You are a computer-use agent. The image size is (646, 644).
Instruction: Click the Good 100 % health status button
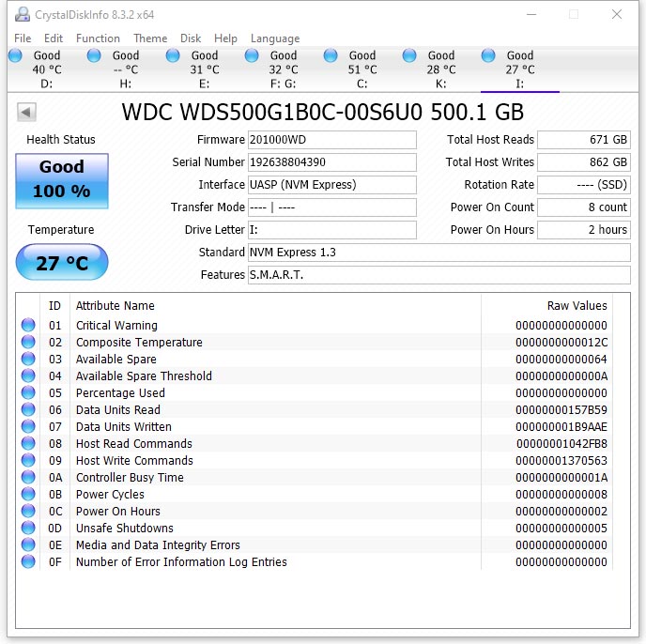pyautogui.click(x=62, y=181)
